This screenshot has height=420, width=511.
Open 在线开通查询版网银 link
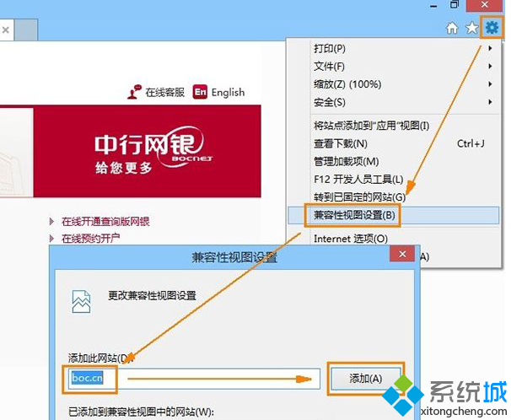pos(105,222)
